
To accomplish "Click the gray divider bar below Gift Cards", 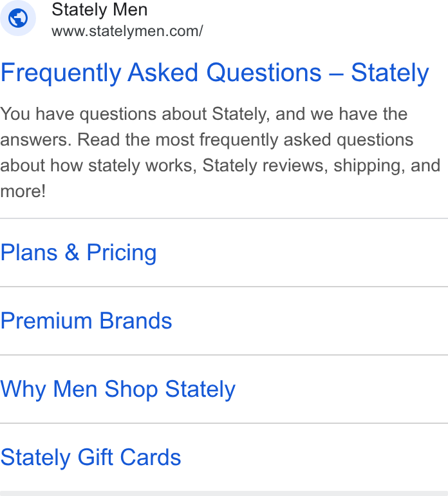I will pyautogui.click(x=224, y=493).
